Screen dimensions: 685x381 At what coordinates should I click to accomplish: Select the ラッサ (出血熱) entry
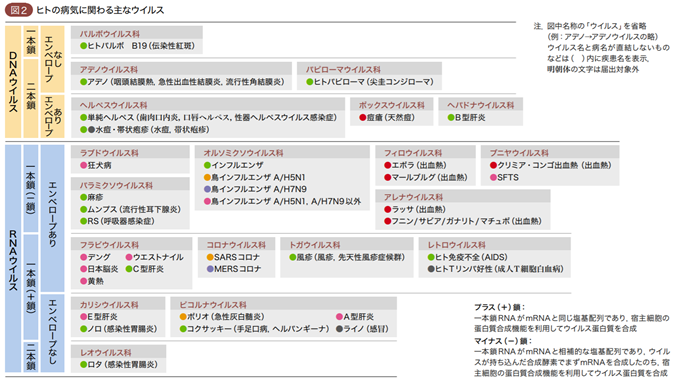point(415,209)
